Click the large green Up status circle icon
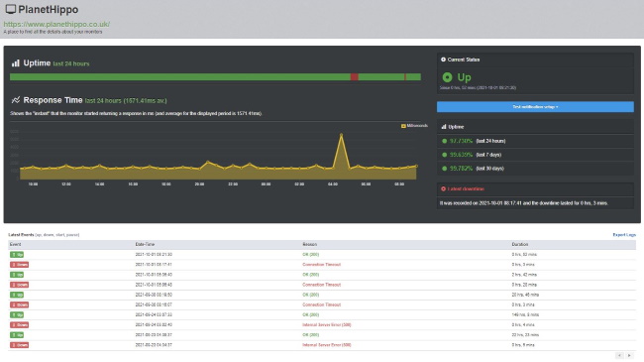The image size is (644, 362). point(447,77)
